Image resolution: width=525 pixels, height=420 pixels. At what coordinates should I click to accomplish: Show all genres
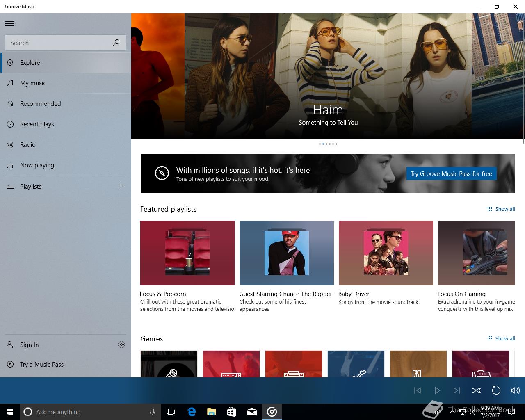pyautogui.click(x=501, y=338)
